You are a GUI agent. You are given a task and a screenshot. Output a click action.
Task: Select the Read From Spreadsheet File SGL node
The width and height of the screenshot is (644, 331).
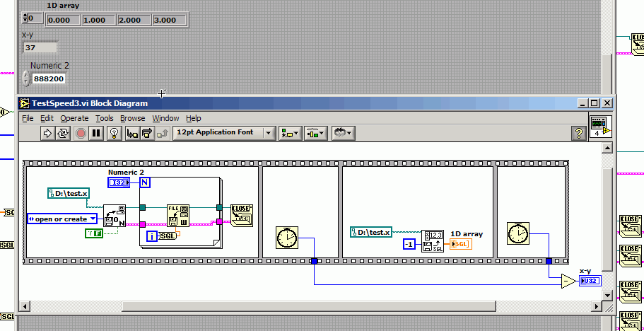tap(432, 240)
